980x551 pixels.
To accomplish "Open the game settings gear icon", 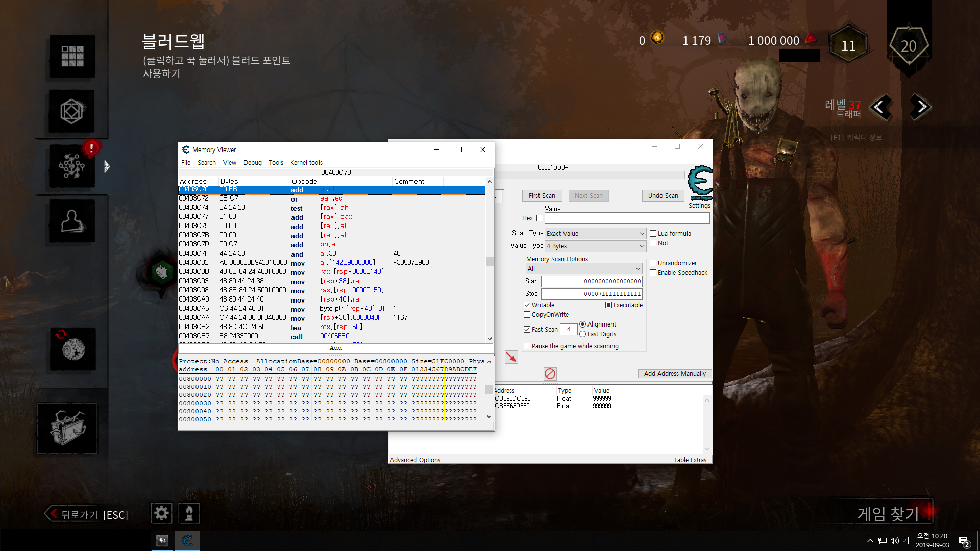I will pyautogui.click(x=161, y=513).
